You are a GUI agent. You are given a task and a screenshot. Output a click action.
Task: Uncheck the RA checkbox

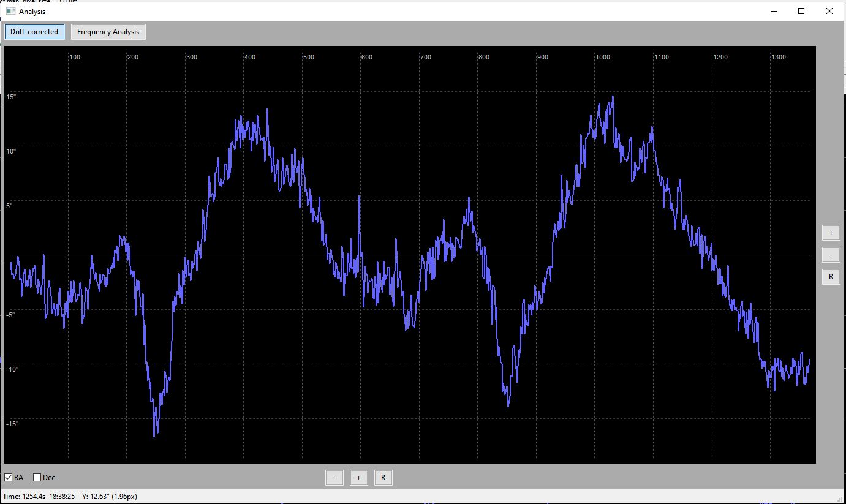pyautogui.click(x=9, y=478)
